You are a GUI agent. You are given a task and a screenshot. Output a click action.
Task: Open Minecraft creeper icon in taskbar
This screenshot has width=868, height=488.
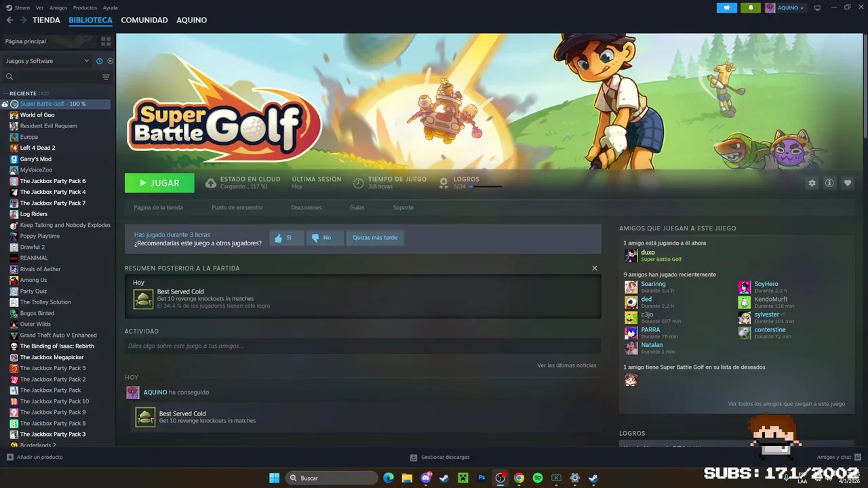462,478
